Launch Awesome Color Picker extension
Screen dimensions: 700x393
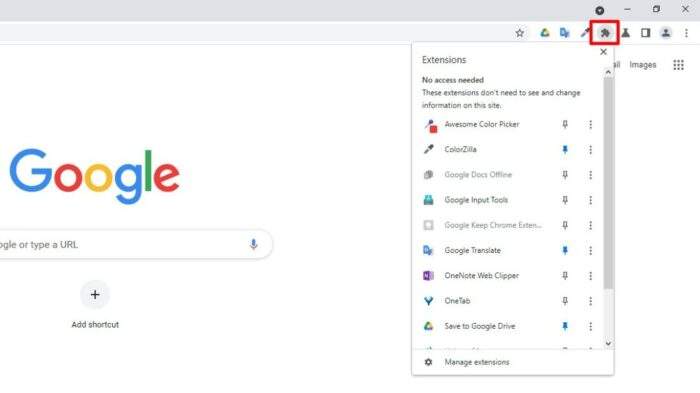point(482,125)
